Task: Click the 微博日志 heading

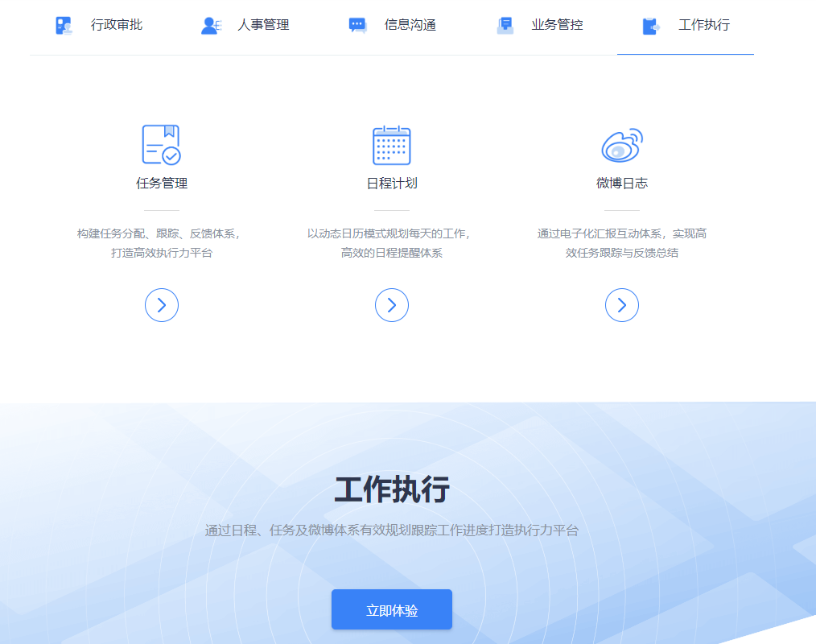Action: [621, 183]
